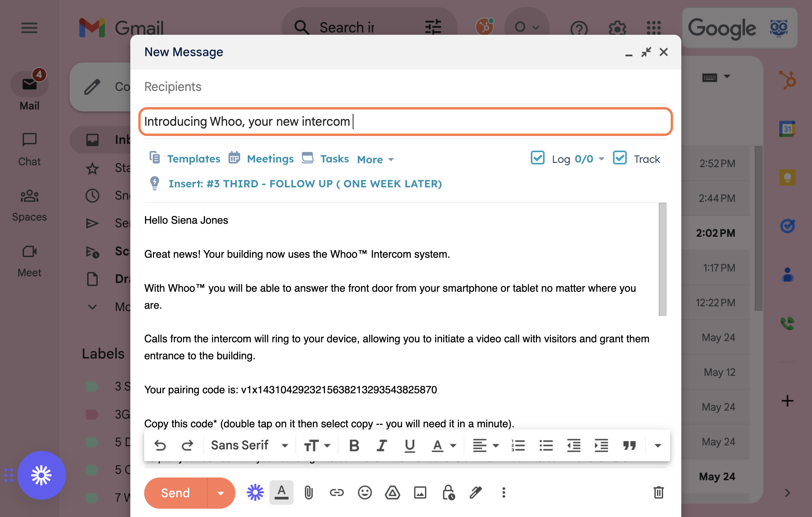
Task: Expand the More menu in HubSpot bar
Action: [376, 160]
